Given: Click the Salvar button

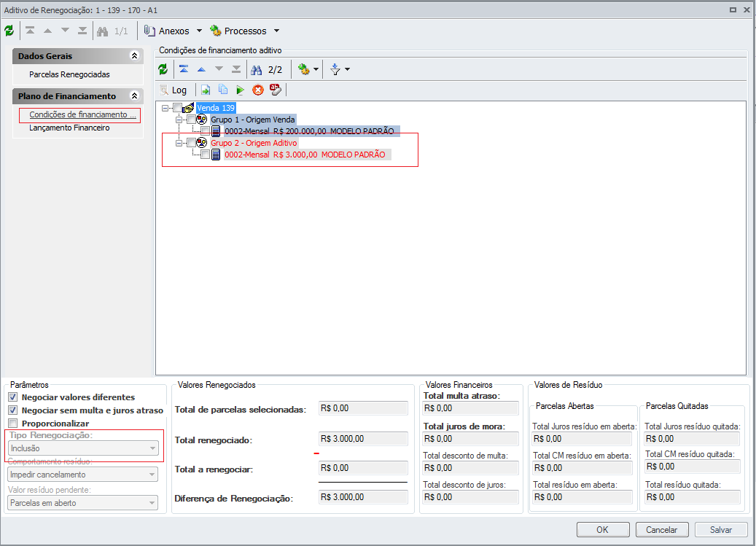Looking at the screenshot, I should click(721, 530).
